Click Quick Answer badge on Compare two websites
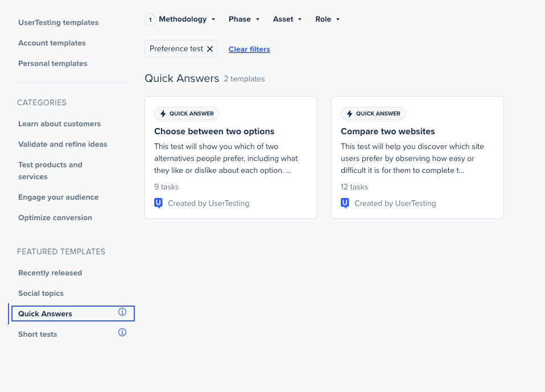Screen dimensions: 545x392 [373, 114]
